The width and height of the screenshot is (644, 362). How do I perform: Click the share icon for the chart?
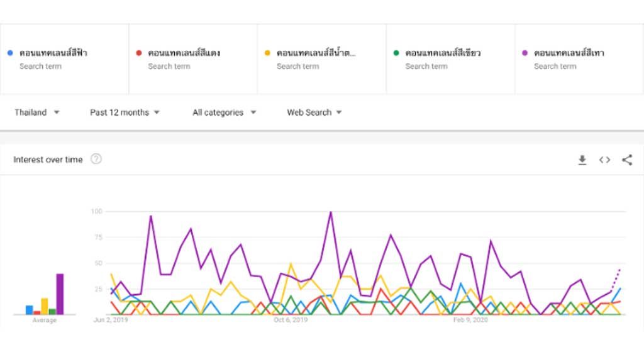tap(626, 160)
